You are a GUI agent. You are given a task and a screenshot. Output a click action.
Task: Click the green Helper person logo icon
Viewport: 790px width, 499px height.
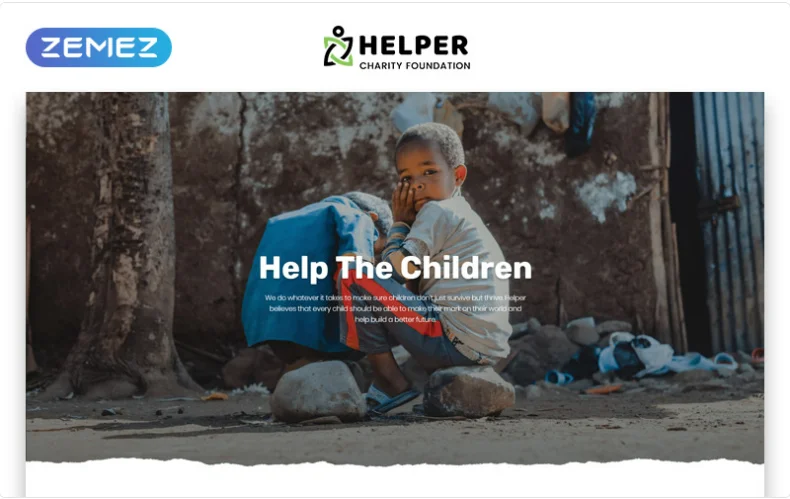338,46
